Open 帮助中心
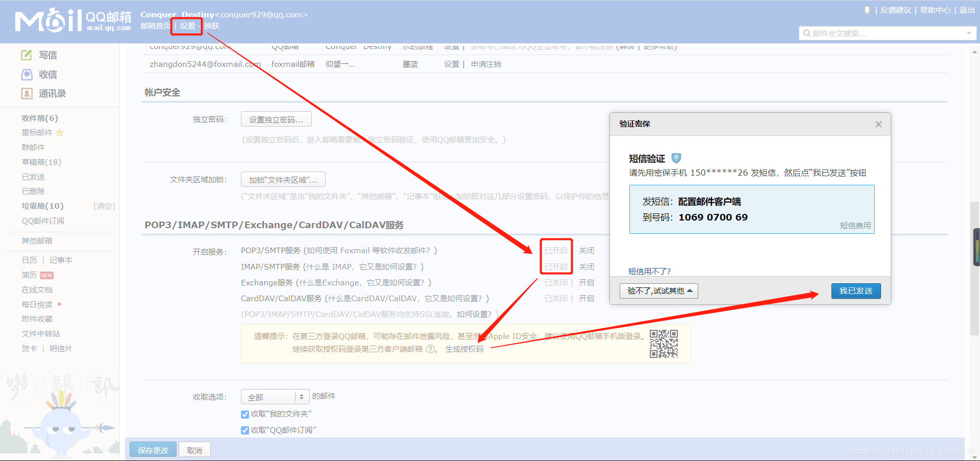 pos(935,10)
